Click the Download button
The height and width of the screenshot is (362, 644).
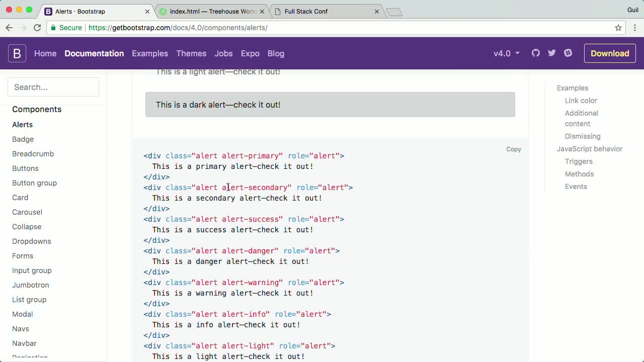(x=610, y=53)
